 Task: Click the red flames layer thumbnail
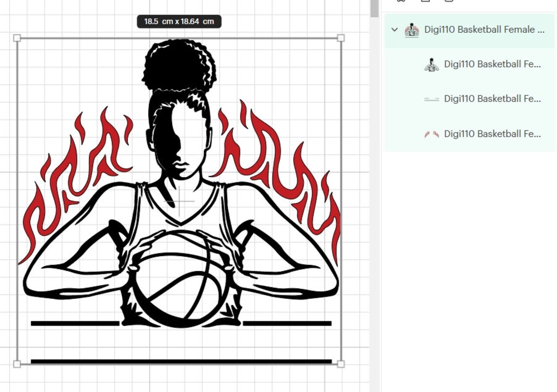[431, 133]
